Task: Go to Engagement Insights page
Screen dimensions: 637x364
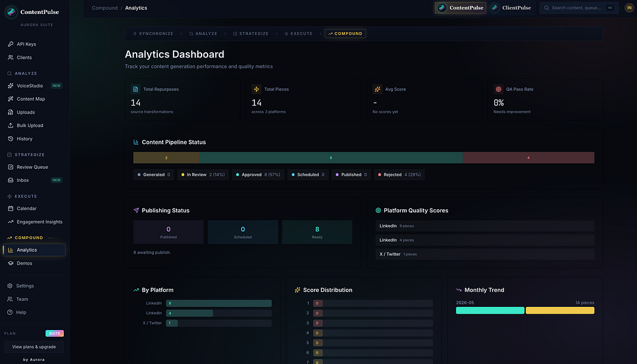Action: 34,221
